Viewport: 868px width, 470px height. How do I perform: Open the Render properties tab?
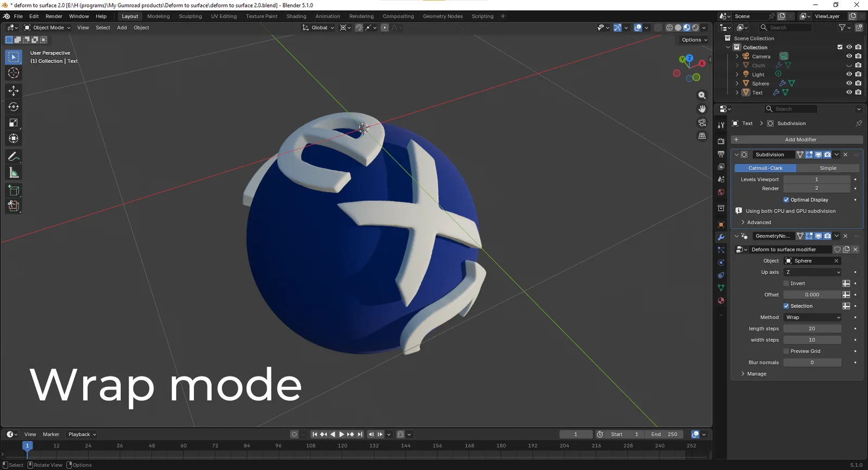pos(721,141)
